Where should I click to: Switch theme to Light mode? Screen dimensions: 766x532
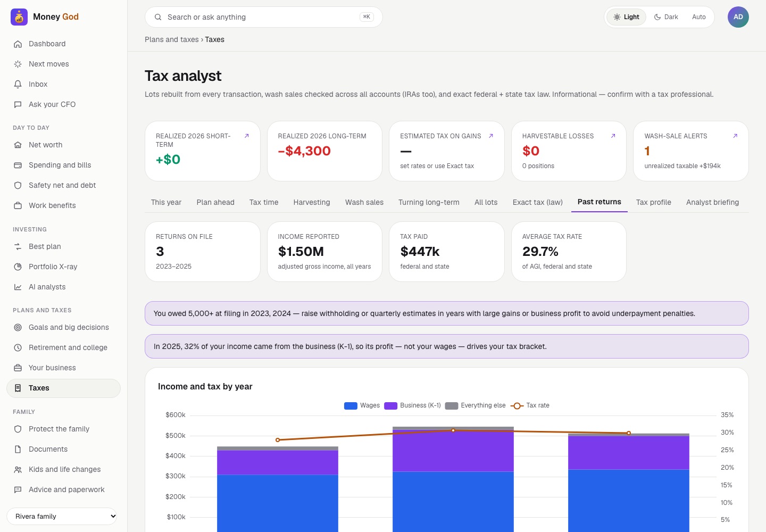(626, 17)
